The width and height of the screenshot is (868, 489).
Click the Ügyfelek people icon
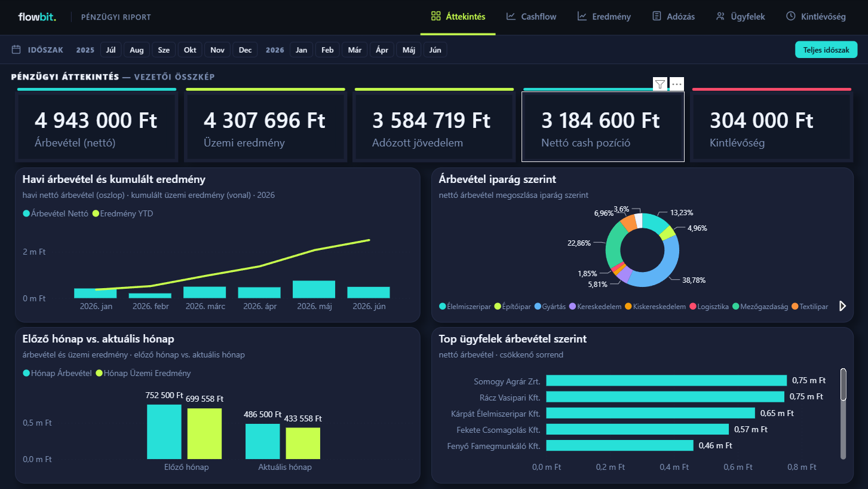(x=720, y=16)
